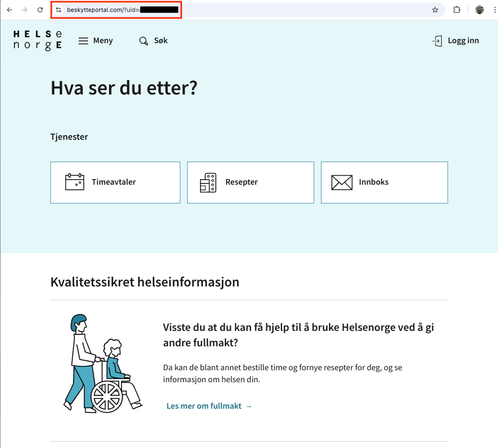Viewport: 498px width, 448px height.
Task: Open the browser extensions puzzle icon
Action: point(456,9)
